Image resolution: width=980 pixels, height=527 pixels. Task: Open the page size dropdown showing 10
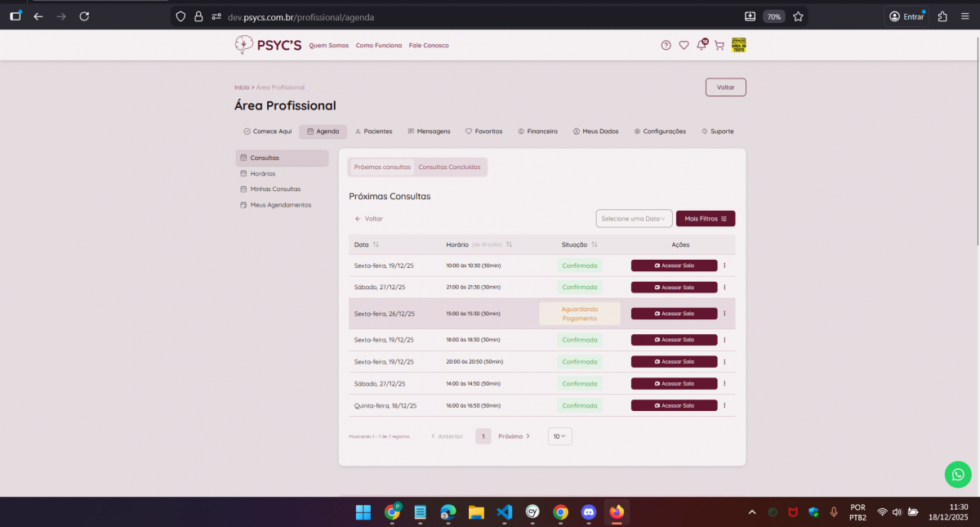(559, 436)
